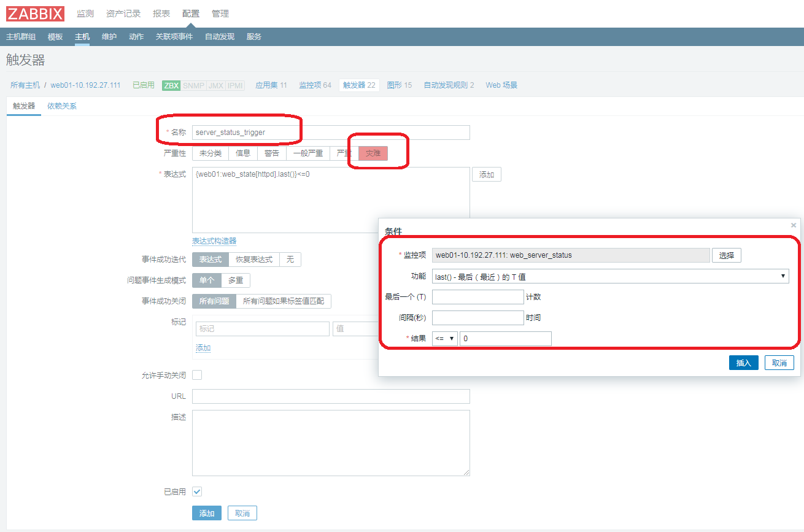This screenshot has width=804, height=532.
Task: Switch to the 依赖关系 tab
Action: point(62,106)
